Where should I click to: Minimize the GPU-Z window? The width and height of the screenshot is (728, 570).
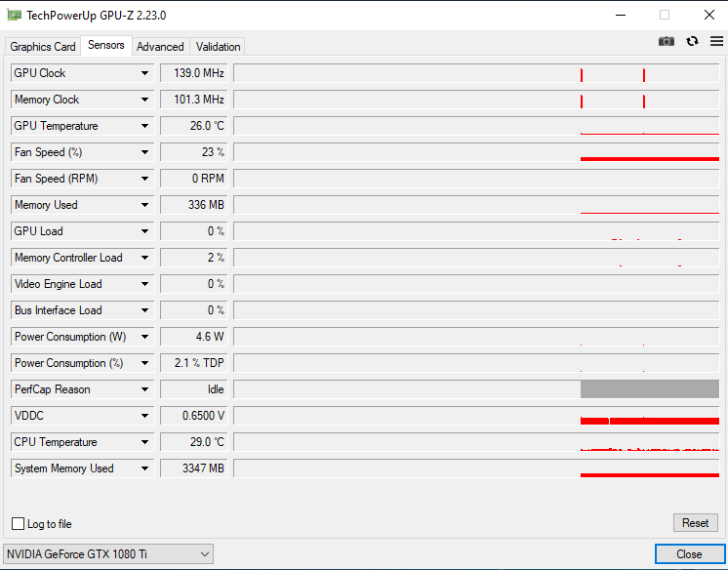[621, 15]
